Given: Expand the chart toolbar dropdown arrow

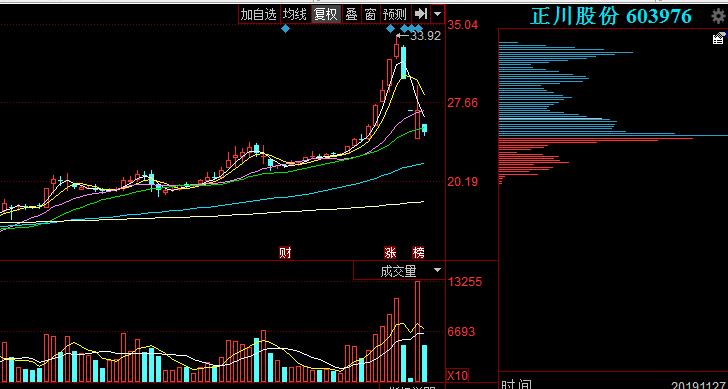Looking at the screenshot, I should click(x=437, y=14).
